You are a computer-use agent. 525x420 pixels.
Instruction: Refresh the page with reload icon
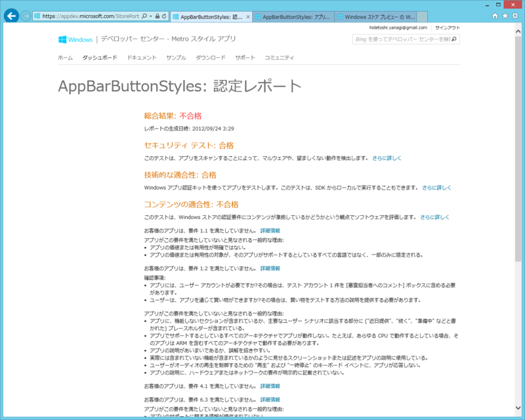tap(164, 16)
